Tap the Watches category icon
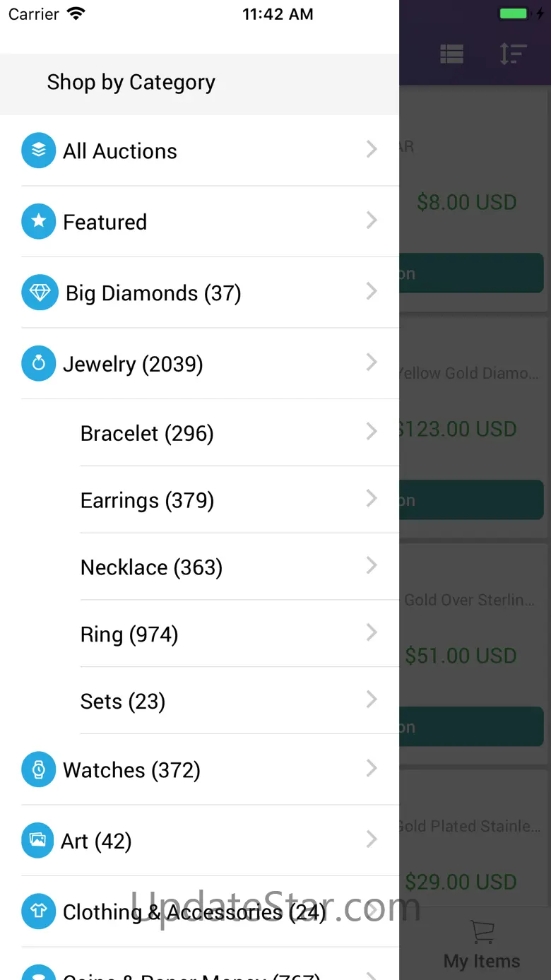The image size is (551, 980). [38, 769]
